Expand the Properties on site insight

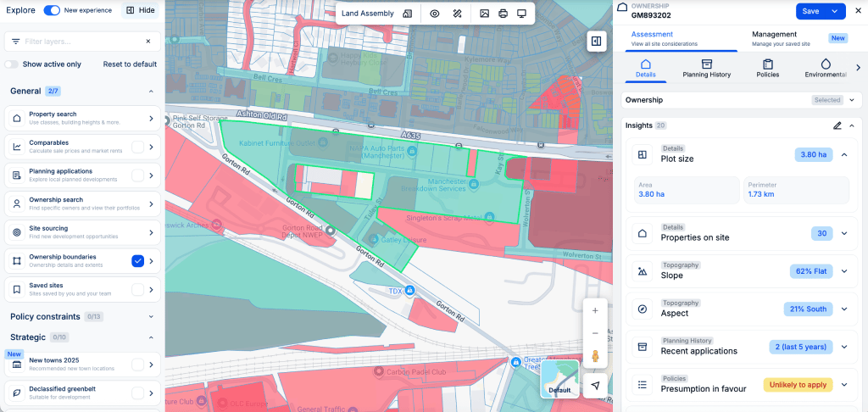click(x=844, y=233)
